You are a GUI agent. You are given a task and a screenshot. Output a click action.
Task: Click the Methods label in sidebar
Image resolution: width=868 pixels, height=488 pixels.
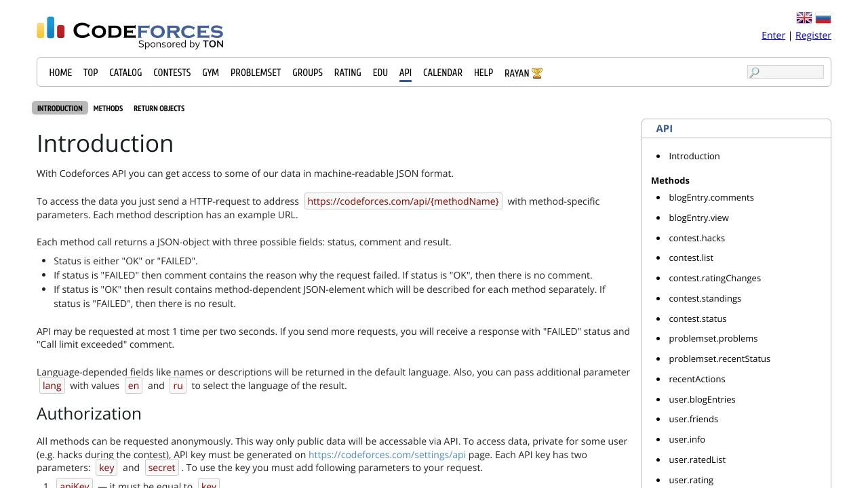point(670,180)
